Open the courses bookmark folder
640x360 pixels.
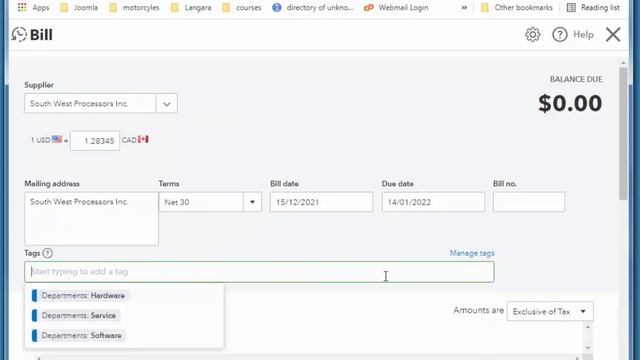click(x=242, y=7)
